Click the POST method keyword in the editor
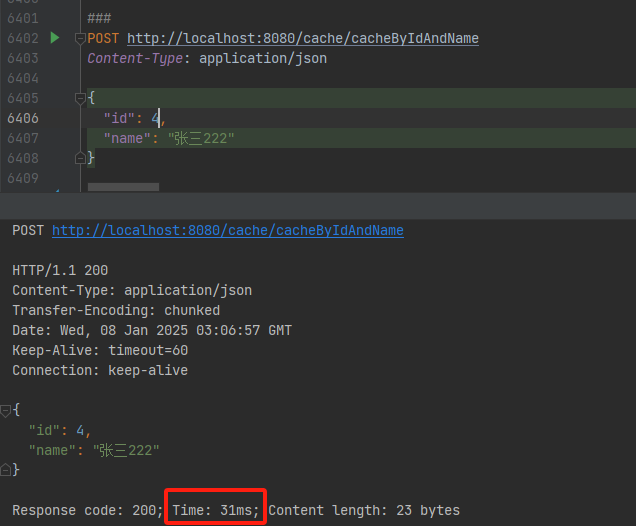This screenshot has height=526, width=636. point(103,38)
